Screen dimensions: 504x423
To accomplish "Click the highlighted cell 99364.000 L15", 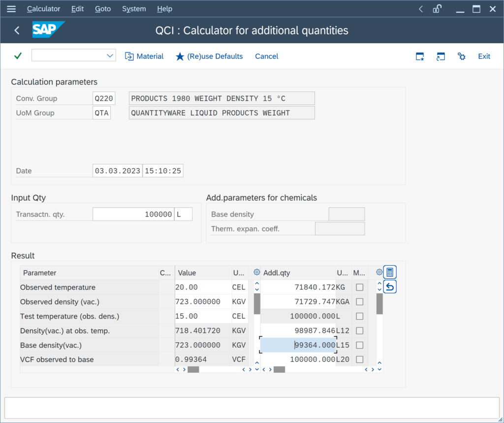I will pyautogui.click(x=298, y=345).
